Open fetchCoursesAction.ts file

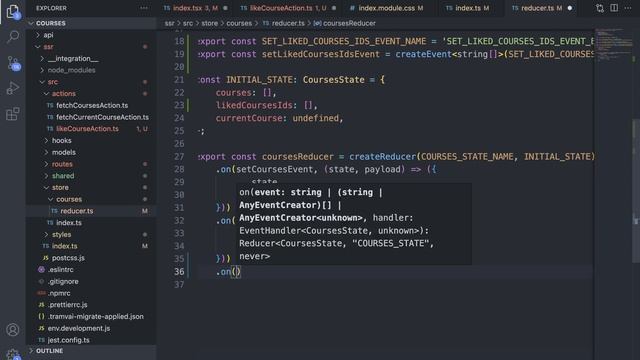pos(92,106)
